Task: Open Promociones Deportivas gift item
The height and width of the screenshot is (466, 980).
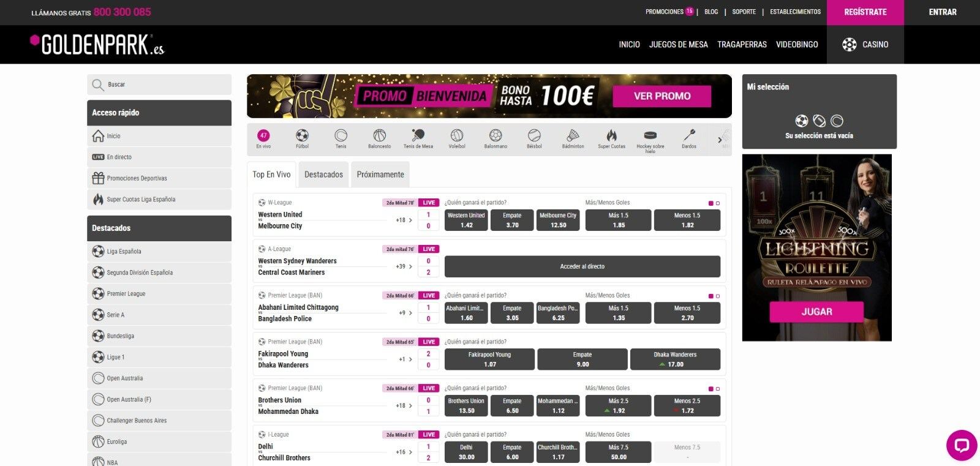Action: [159, 178]
